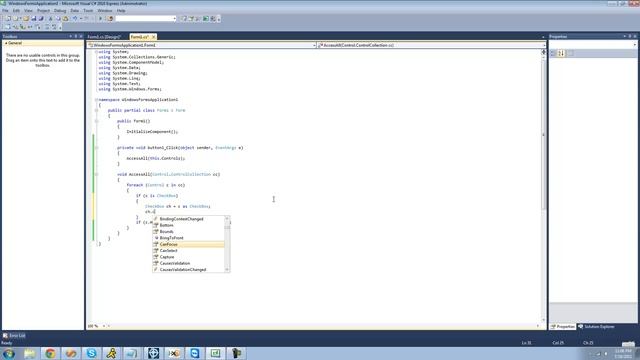Switch to the Form1.cs [Design] tab
640x360 pixels.
tap(104, 37)
